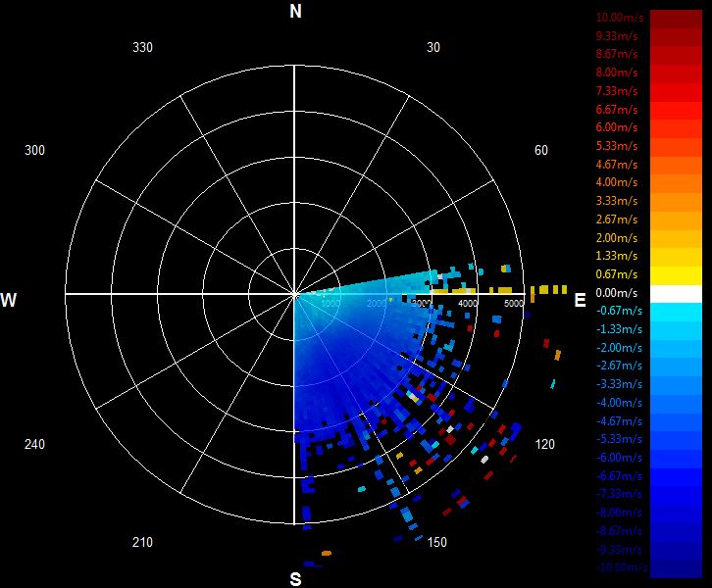Image resolution: width=712 pixels, height=588 pixels.
Task: Click the 6.00m/s legend label
Action: [x=617, y=127]
